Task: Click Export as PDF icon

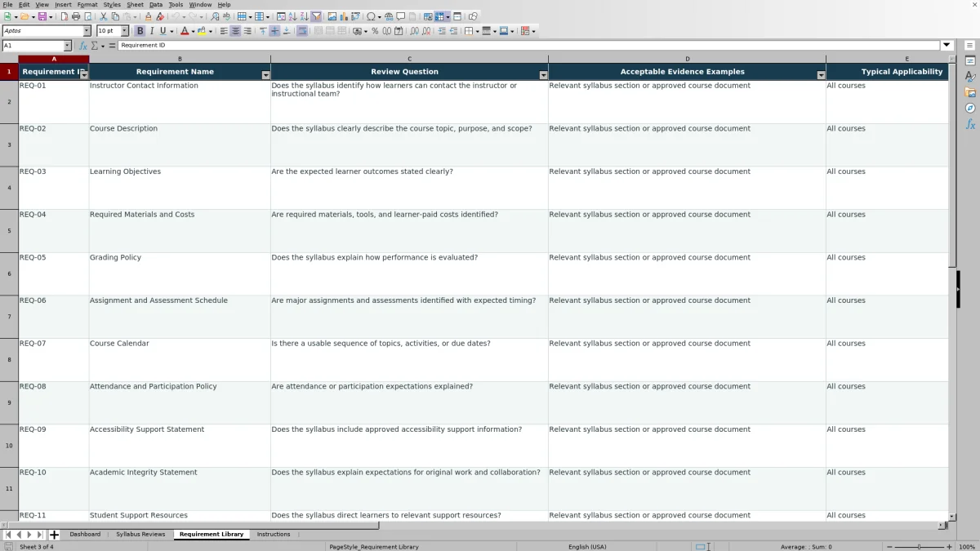Action: [x=64, y=16]
